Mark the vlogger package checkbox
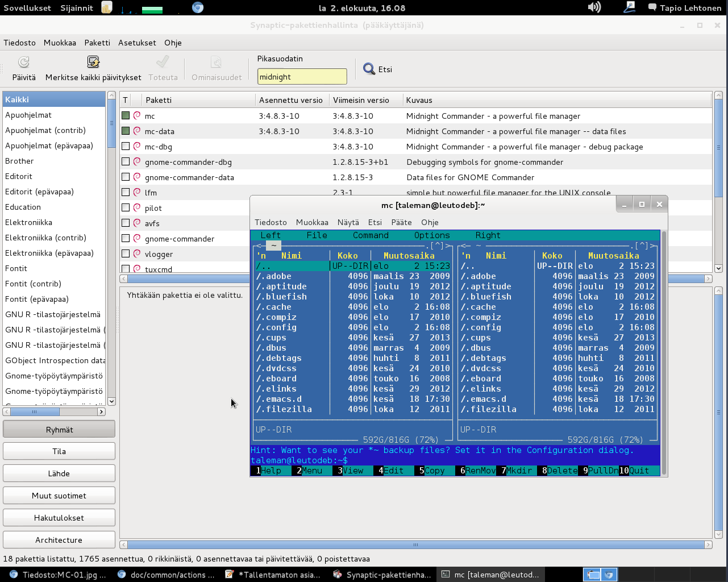This screenshot has width=728, height=582. click(x=126, y=253)
